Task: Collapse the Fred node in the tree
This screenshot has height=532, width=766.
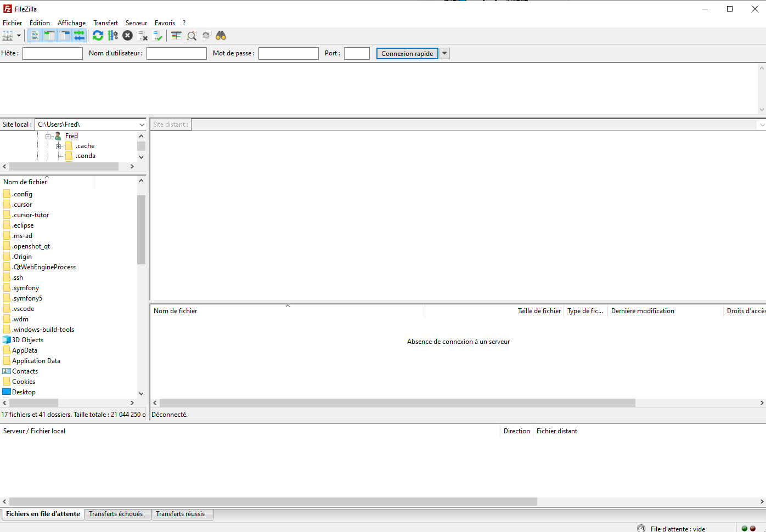Action: tap(48, 136)
